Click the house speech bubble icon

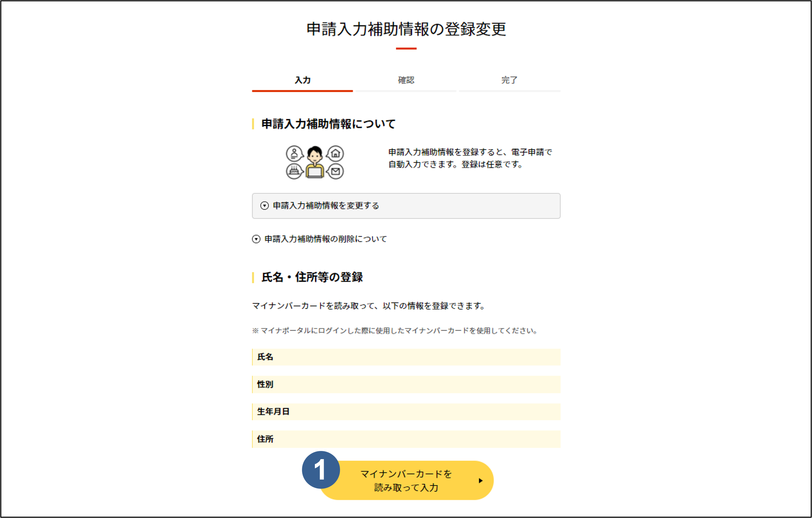click(335, 153)
